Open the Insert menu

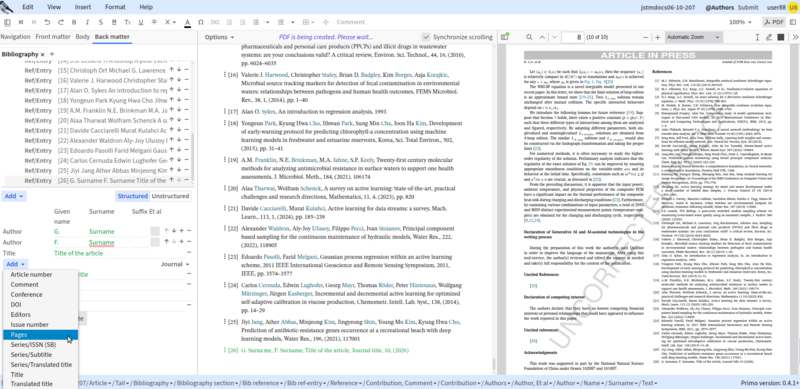(x=83, y=7)
